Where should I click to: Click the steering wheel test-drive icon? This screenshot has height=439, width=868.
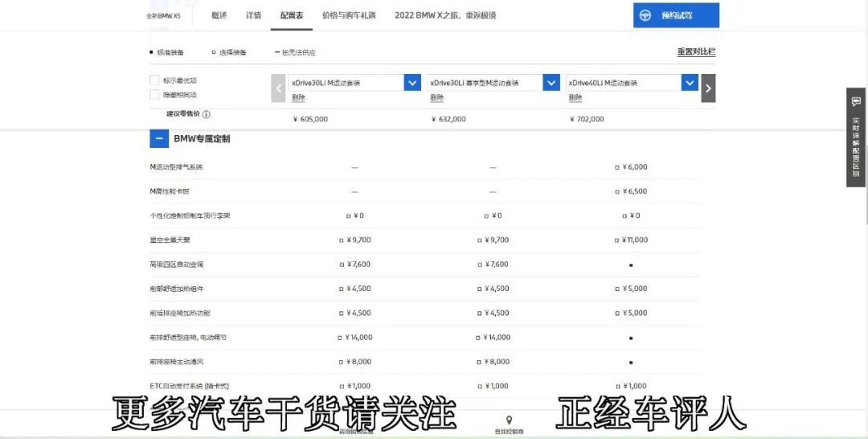(645, 15)
